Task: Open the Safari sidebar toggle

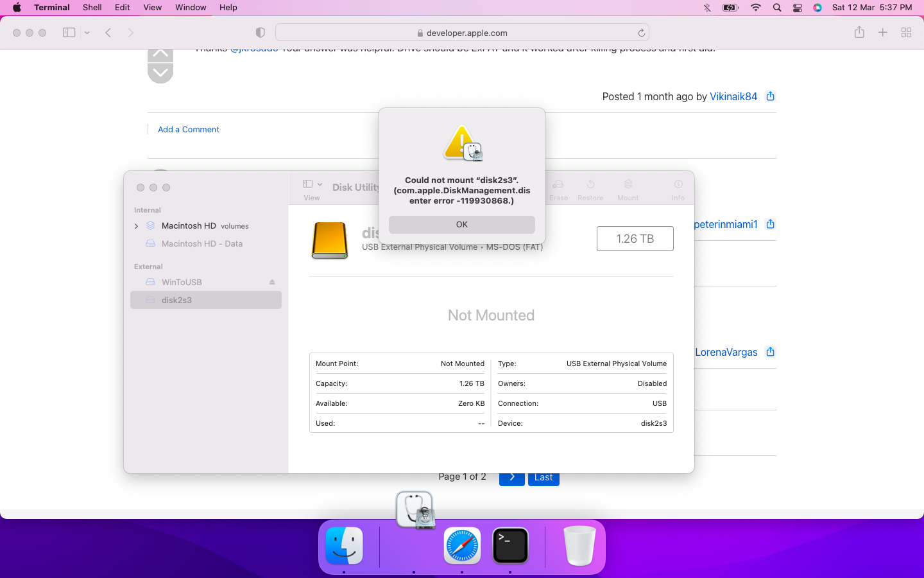Action: [69, 33]
